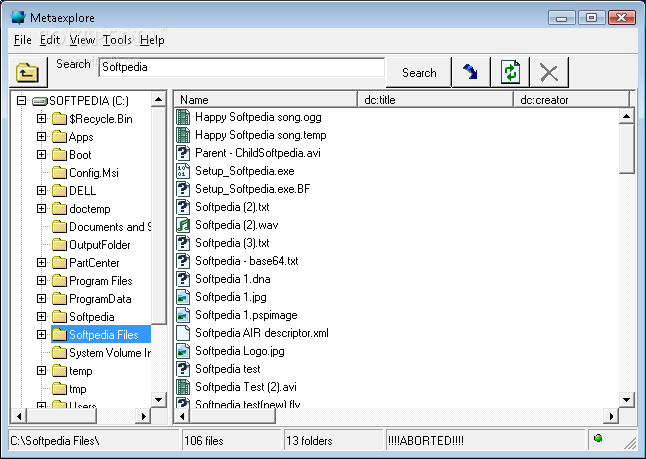Click the Softpedia (2).wav music icon
This screenshot has width=646, height=459.
pyautogui.click(x=183, y=225)
